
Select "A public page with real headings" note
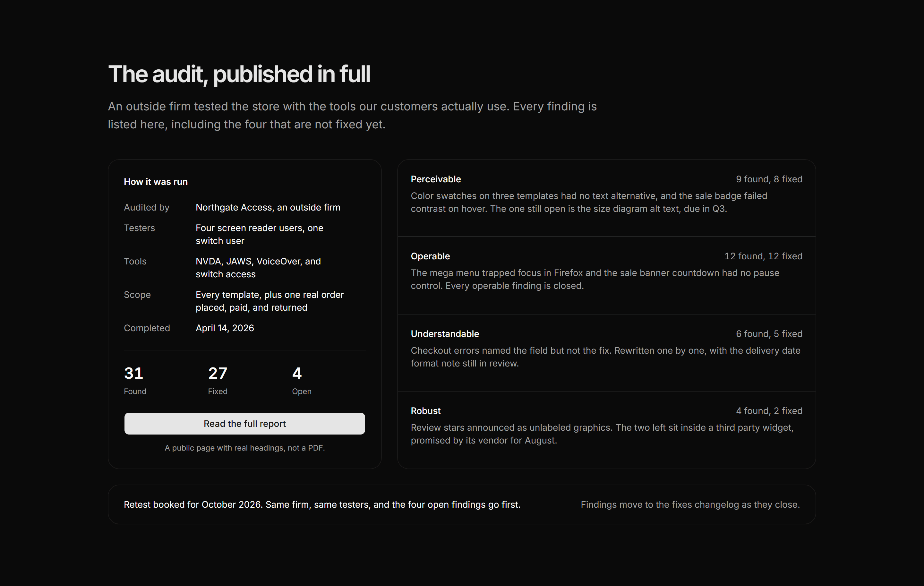pyautogui.click(x=245, y=448)
